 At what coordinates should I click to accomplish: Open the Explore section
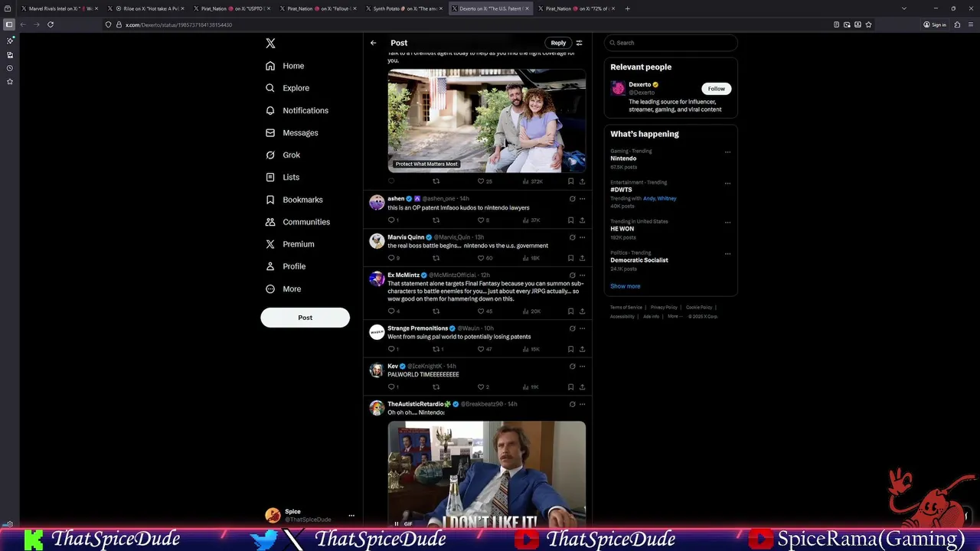[287, 88]
